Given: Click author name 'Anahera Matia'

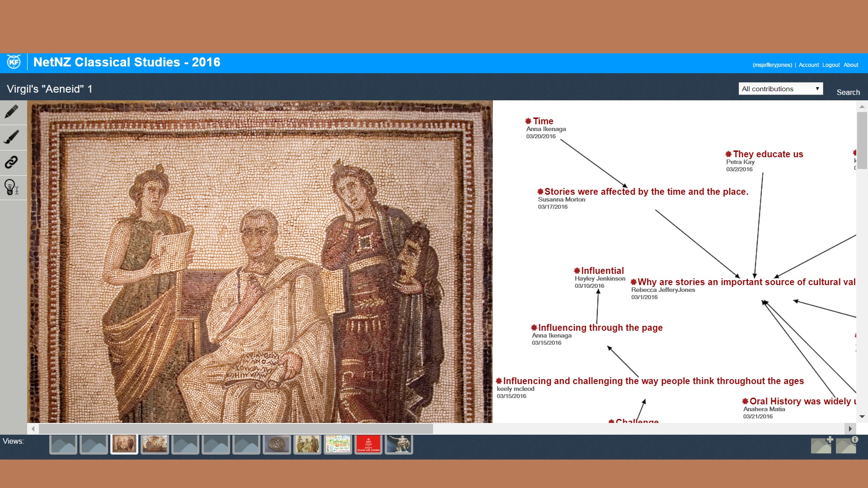Looking at the screenshot, I should pyautogui.click(x=764, y=409).
